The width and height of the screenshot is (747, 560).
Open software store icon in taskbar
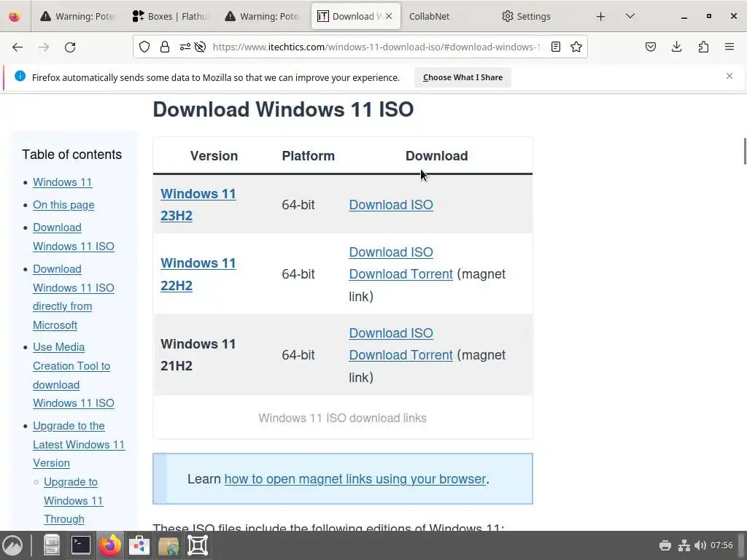139,545
